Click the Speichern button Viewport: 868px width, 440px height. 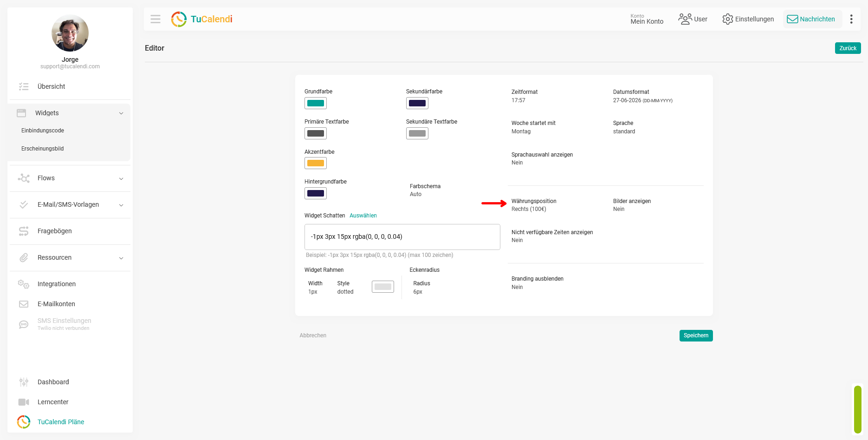point(696,335)
